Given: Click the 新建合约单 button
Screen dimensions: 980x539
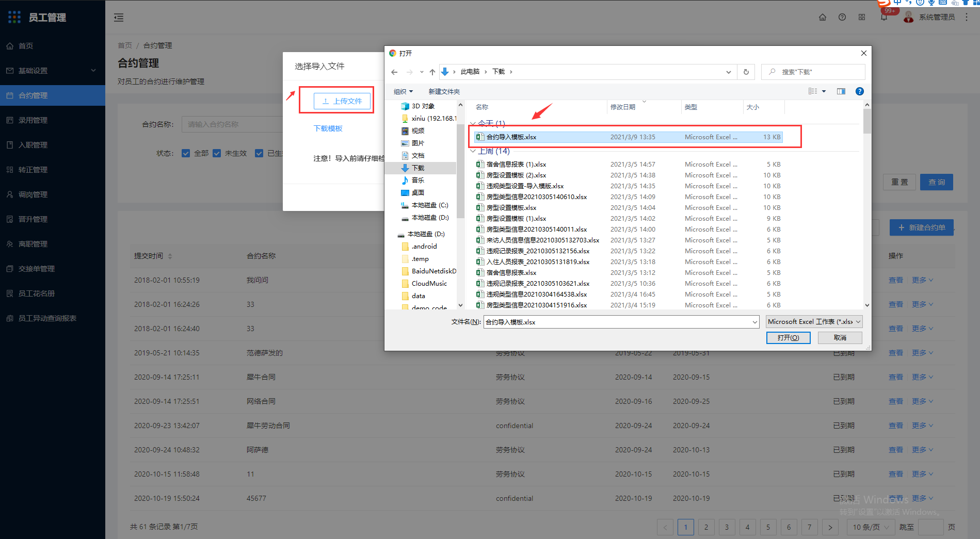Looking at the screenshot, I should [921, 227].
